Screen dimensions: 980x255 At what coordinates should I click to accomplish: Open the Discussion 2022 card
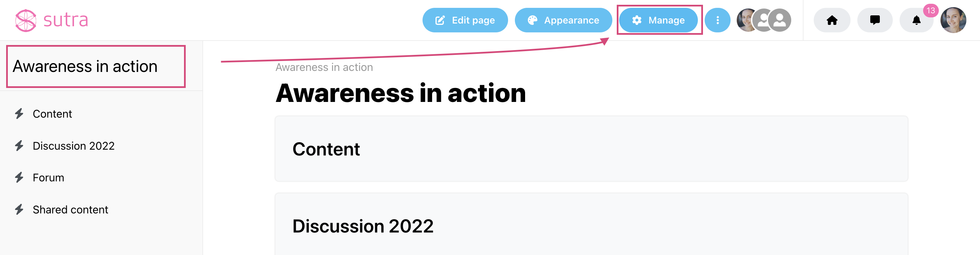click(x=591, y=224)
